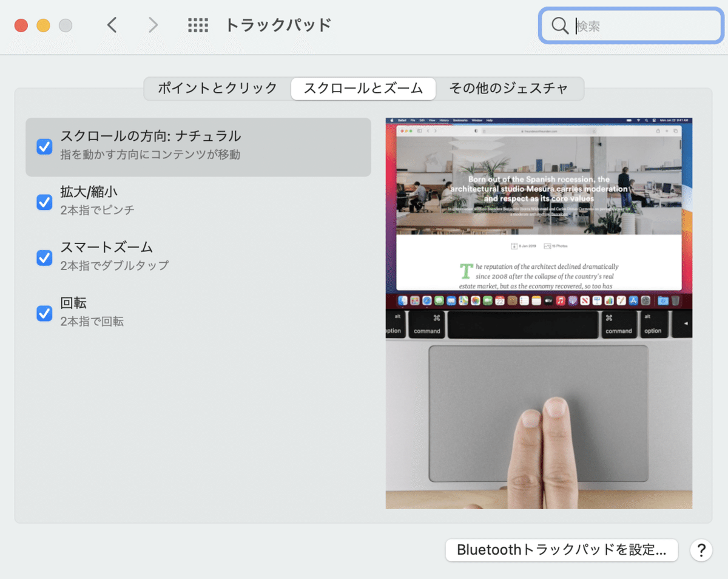This screenshot has width=728, height=579.
Task: Click the back navigation arrow
Action: (x=112, y=25)
